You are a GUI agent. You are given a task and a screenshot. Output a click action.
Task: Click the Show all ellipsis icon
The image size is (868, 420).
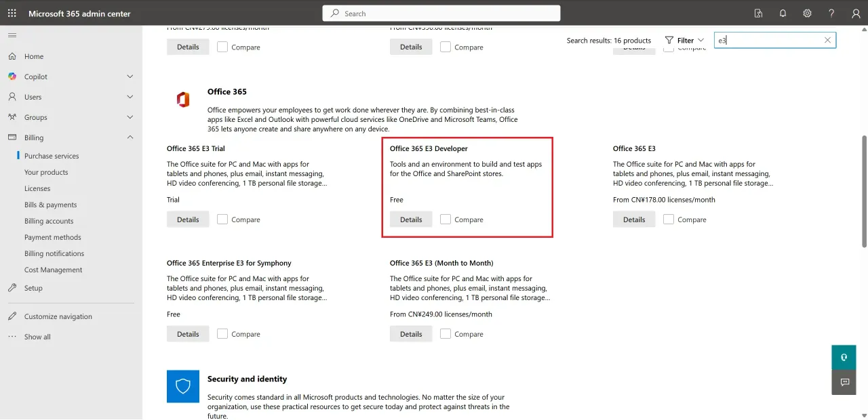(12, 337)
